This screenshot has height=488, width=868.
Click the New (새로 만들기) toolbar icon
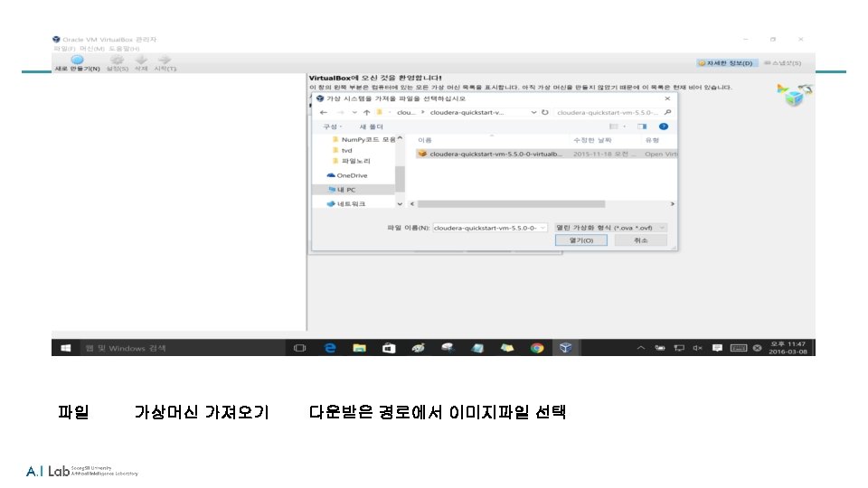click(77, 60)
